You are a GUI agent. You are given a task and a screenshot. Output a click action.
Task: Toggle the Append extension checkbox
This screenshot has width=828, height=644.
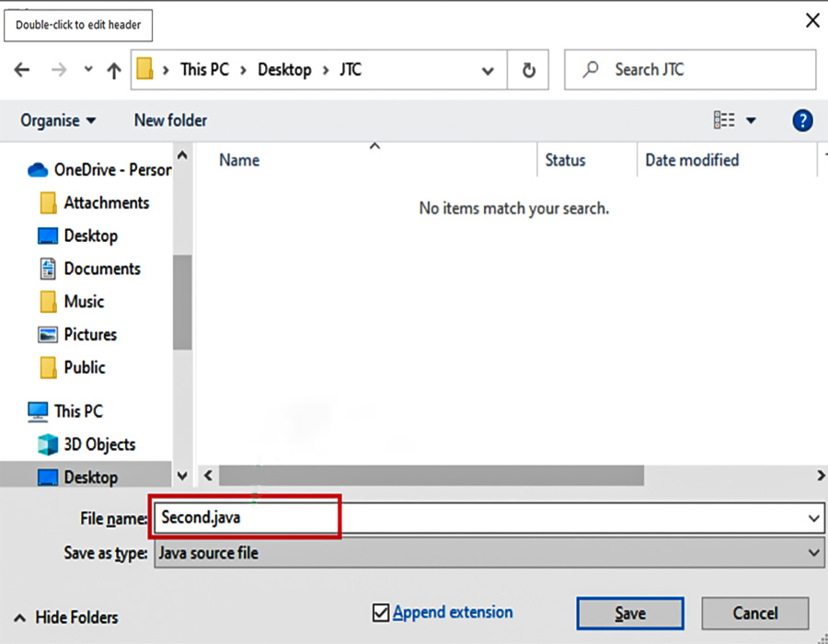tap(381, 613)
